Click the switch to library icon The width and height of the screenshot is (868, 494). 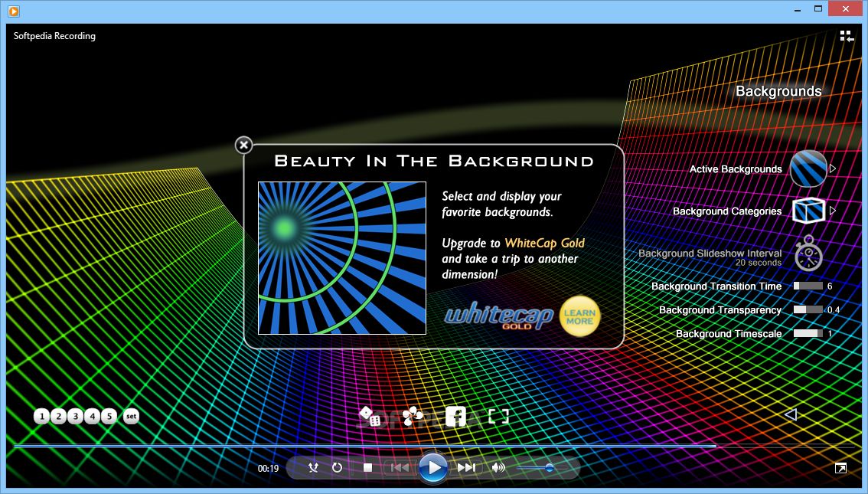click(x=847, y=37)
